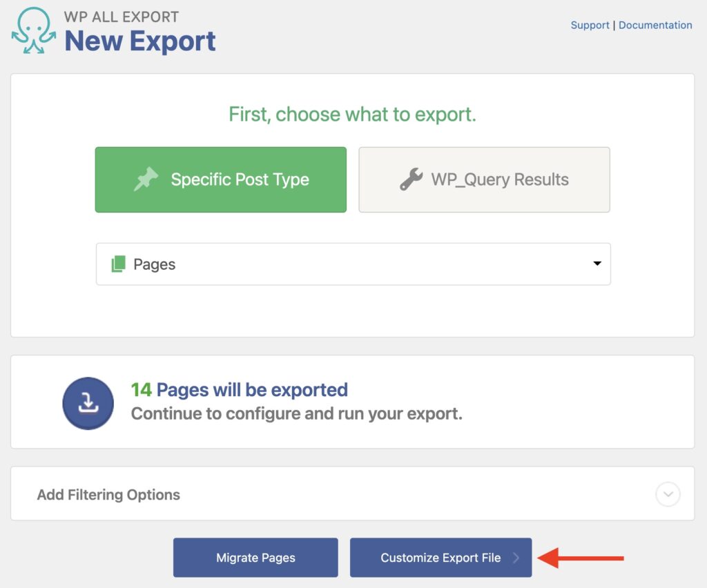Click the Add Filtering Options header label
Image resolution: width=707 pixels, height=588 pixels.
(108, 494)
